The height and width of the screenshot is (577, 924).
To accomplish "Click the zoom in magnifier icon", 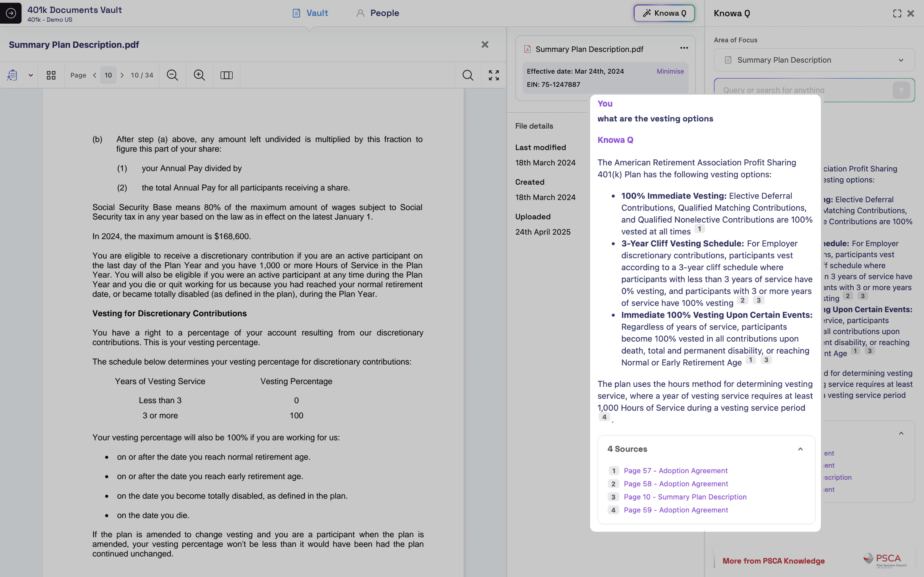I will (199, 75).
